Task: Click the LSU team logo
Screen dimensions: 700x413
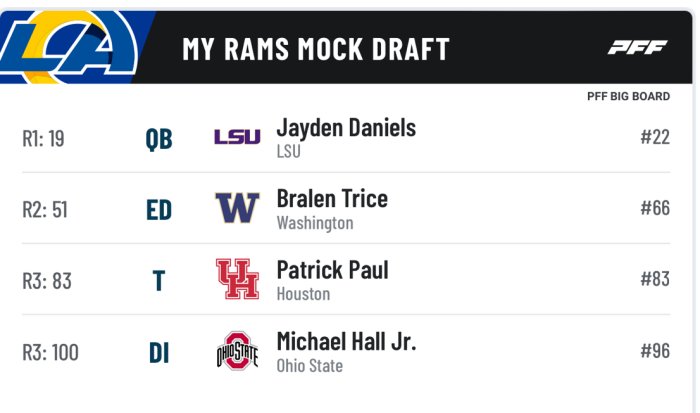Action: tap(237, 137)
